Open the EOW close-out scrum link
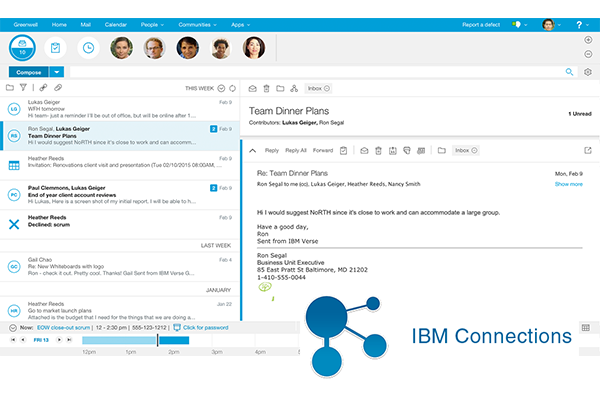This screenshot has height=410, width=600. [64, 328]
